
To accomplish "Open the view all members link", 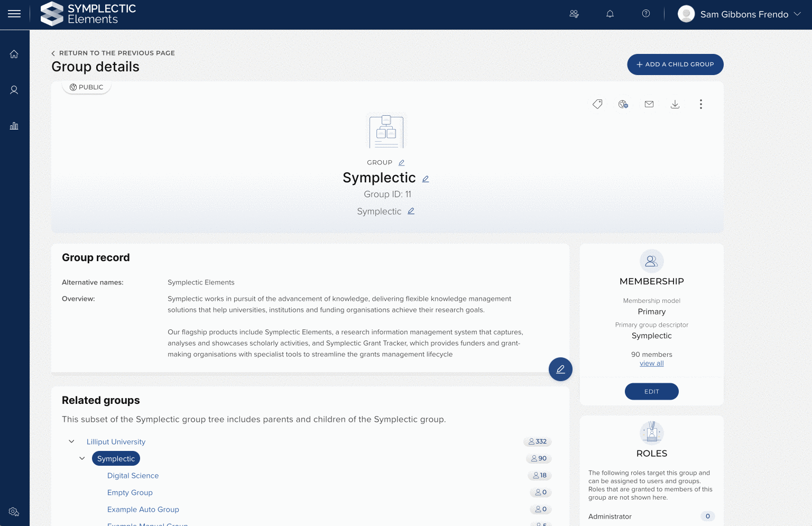I will click(651, 363).
